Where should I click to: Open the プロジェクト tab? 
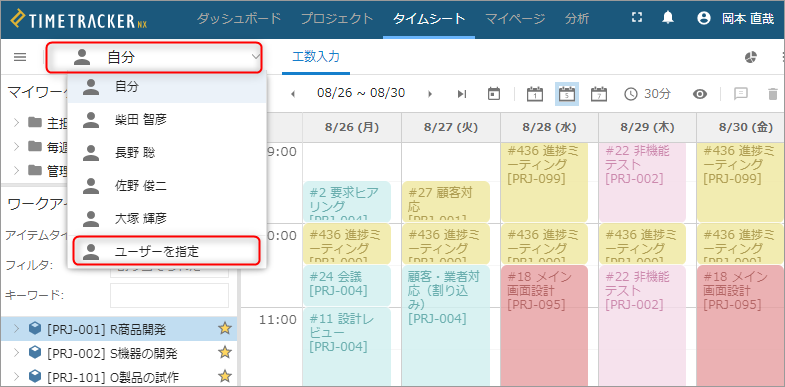[337, 19]
